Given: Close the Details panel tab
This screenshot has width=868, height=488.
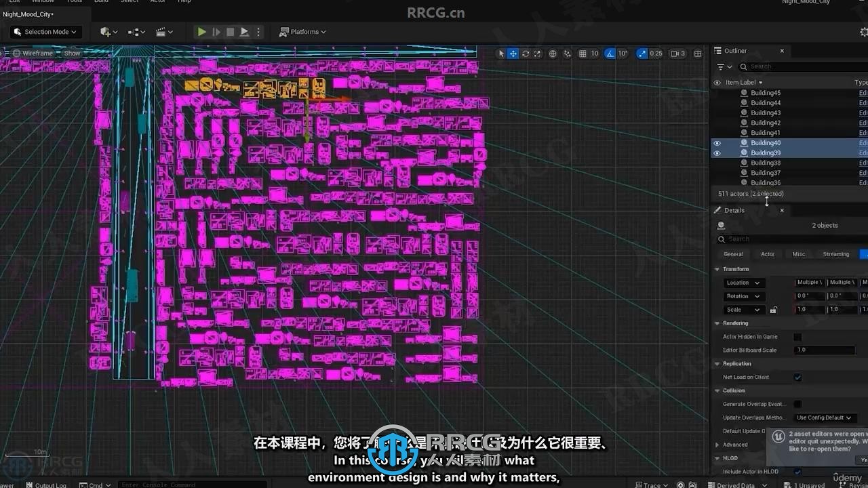Looking at the screenshot, I should 782,210.
